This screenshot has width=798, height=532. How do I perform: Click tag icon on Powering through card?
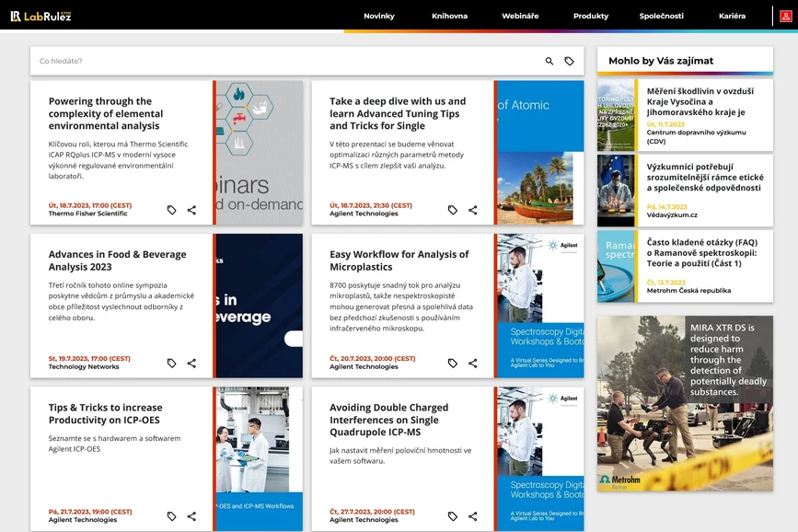point(171,210)
